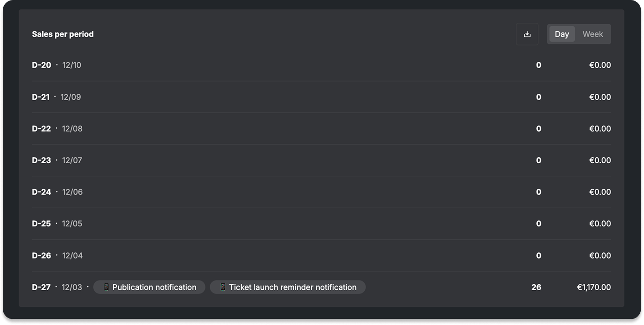Click the phone icon in Publication notification

[106, 287]
